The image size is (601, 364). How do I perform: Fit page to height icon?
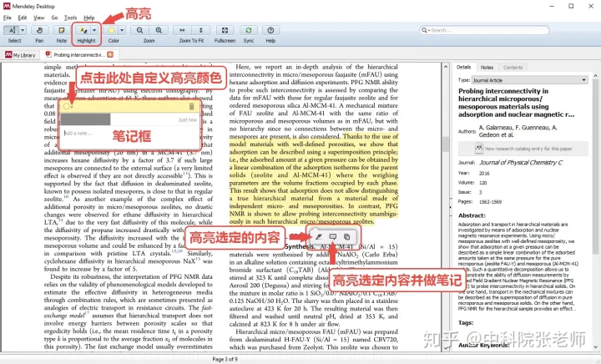click(201, 30)
